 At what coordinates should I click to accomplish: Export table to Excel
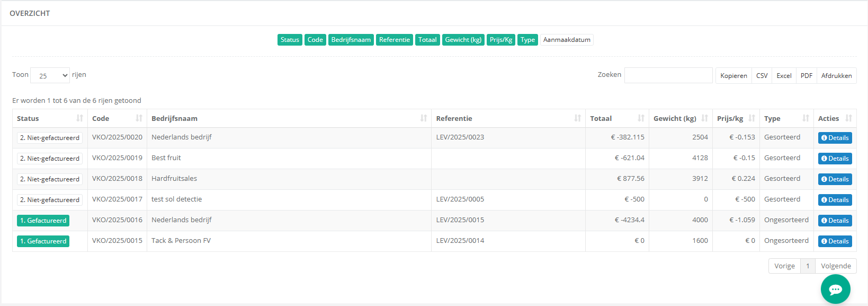784,76
